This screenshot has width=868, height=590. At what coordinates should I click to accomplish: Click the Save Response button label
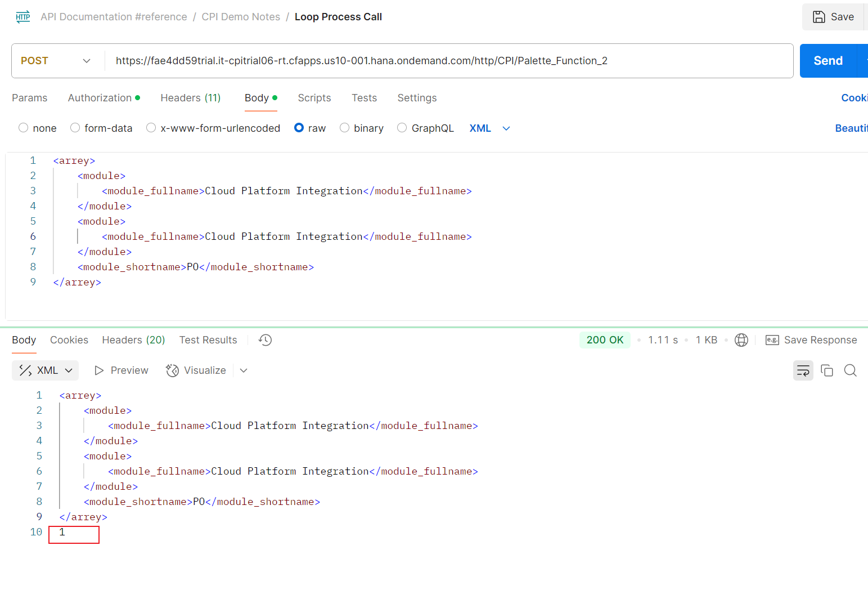pos(821,340)
